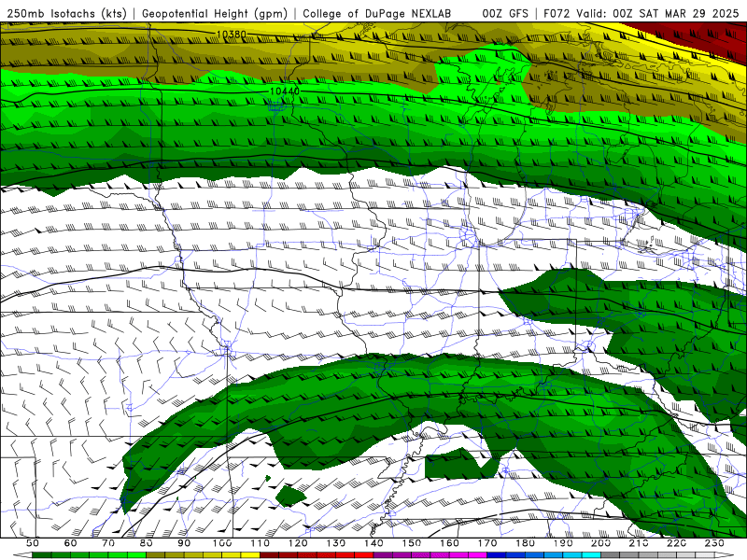This screenshot has width=747, height=560.
Task: Click the 230 value on the color scale
Action: pyautogui.click(x=714, y=543)
